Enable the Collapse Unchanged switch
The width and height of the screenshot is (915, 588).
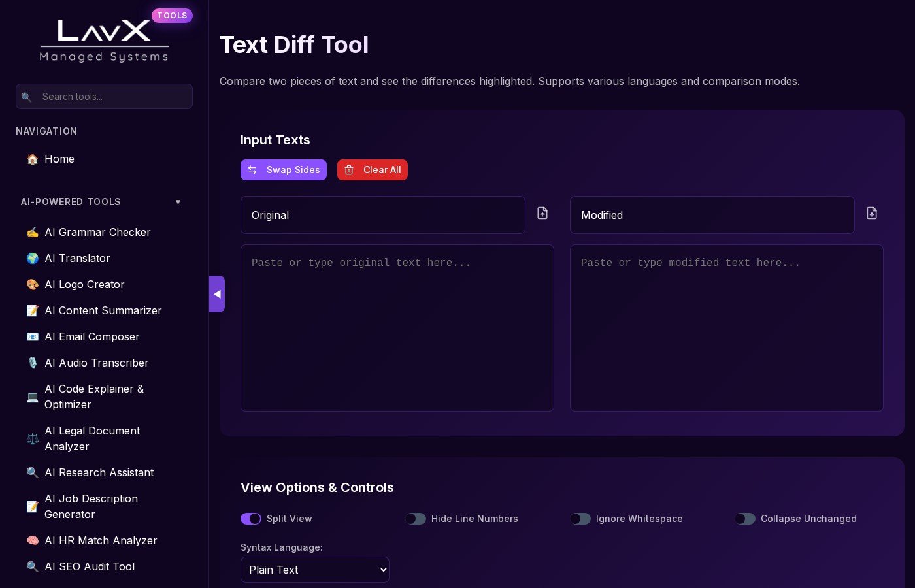coord(745,519)
